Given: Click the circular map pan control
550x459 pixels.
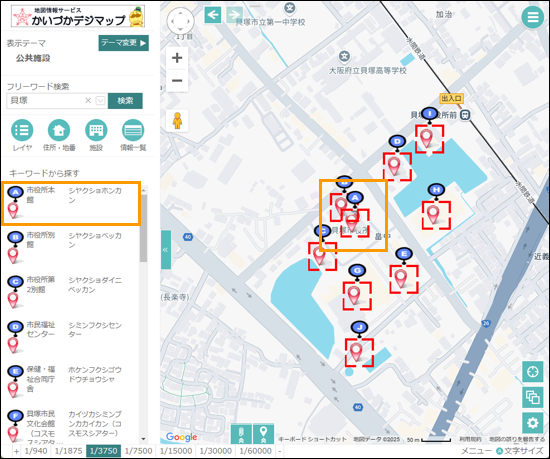Looking at the screenshot, I should pos(180,21).
